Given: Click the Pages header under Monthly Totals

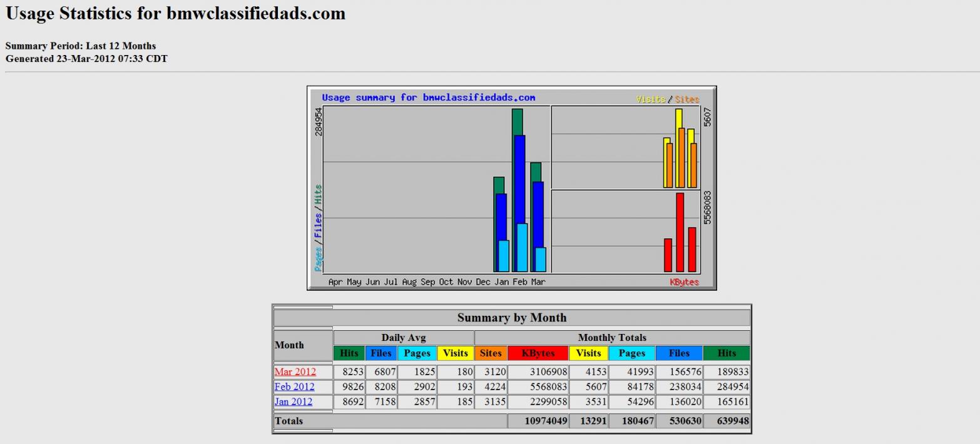Looking at the screenshot, I should (632, 353).
